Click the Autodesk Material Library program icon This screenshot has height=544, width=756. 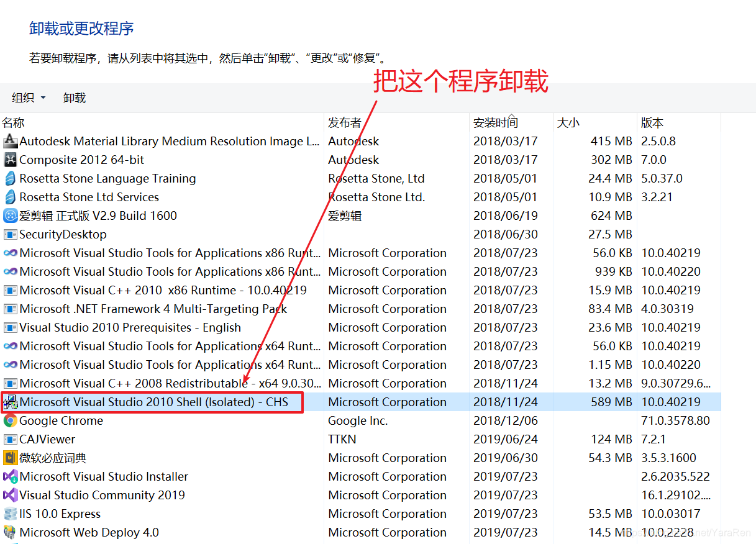click(x=10, y=141)
